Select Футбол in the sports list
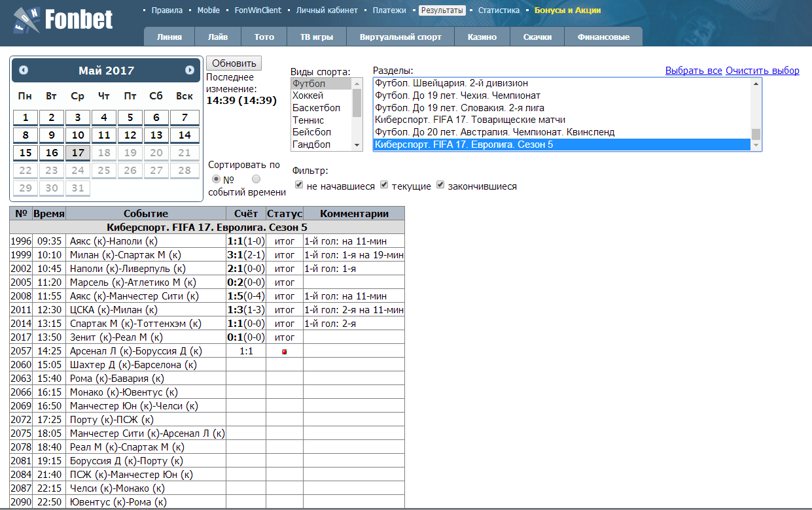 tap(322, 84)
